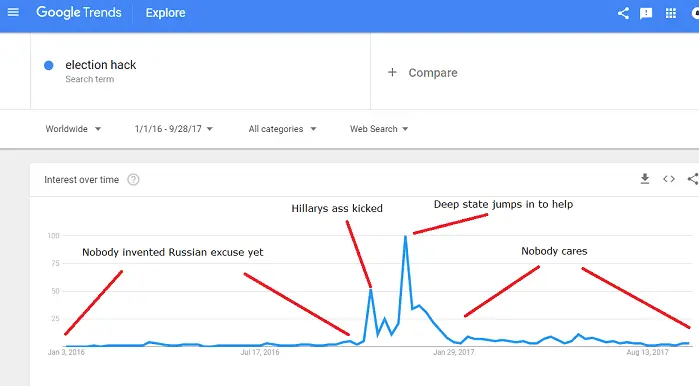
Task: Open the Web Search type dropdown
Action: click(379, 129)
